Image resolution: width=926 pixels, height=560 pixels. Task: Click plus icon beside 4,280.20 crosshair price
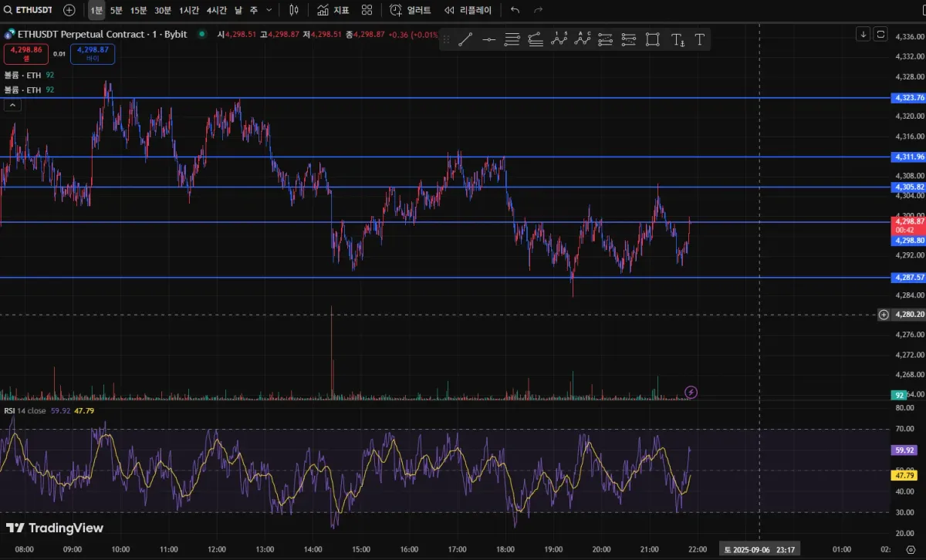pyautogui.click(x=884, y=315)
